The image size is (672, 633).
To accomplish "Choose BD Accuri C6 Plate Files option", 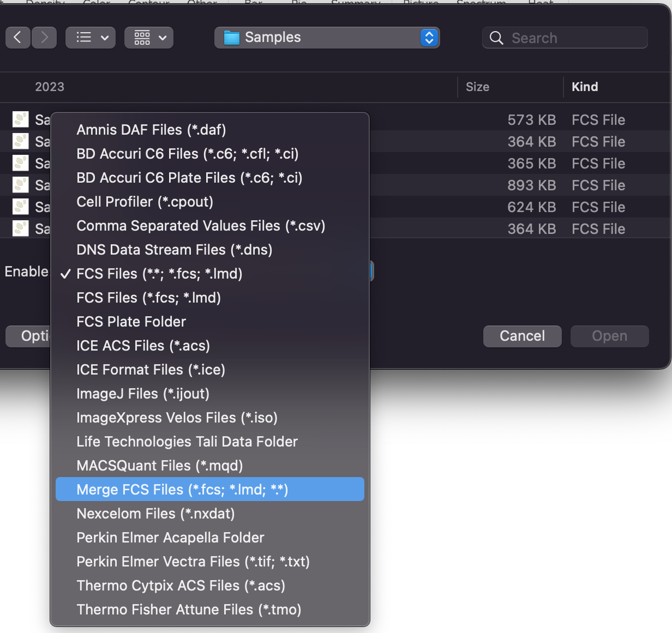I will [x=210, y=178].
